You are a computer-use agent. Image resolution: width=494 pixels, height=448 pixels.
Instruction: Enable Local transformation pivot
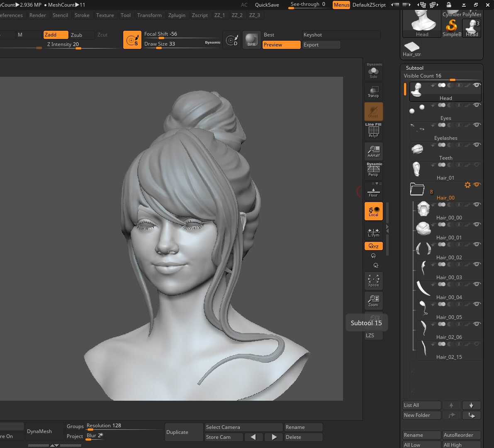pos(373,211)
